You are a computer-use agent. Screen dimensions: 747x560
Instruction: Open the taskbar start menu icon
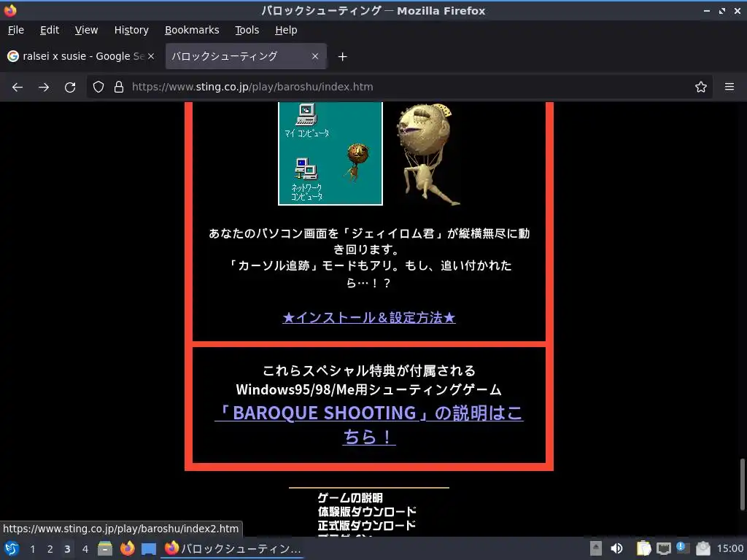12,549
